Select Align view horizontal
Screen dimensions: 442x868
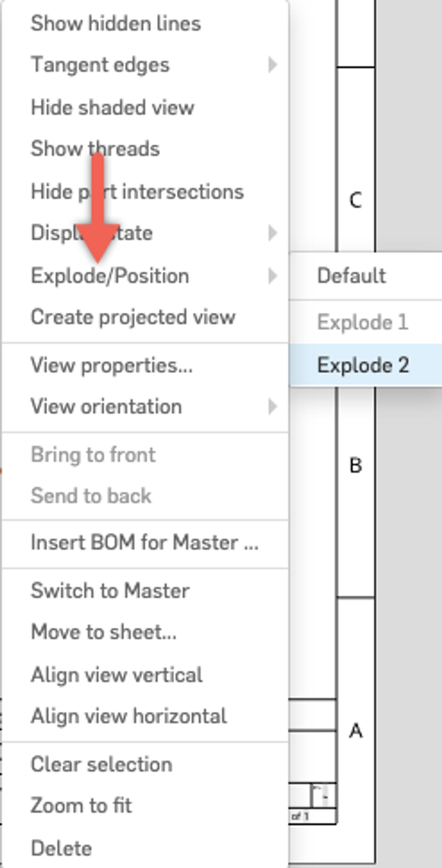(129, 716)
